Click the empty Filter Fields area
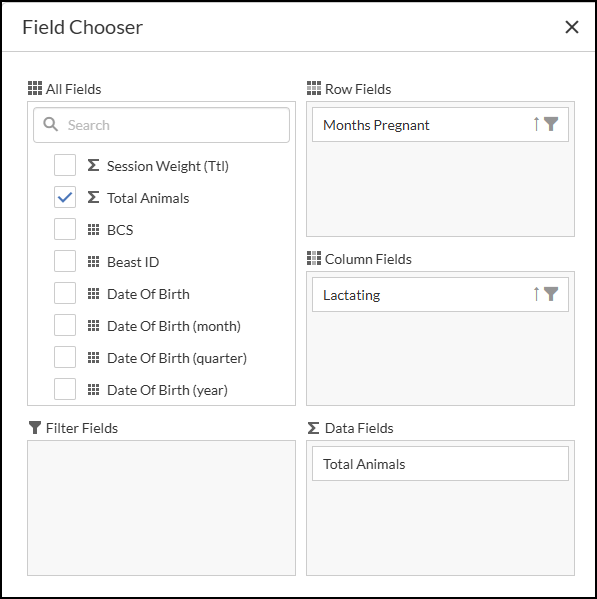Screen dimensions: 597x599 click(162, 508)
